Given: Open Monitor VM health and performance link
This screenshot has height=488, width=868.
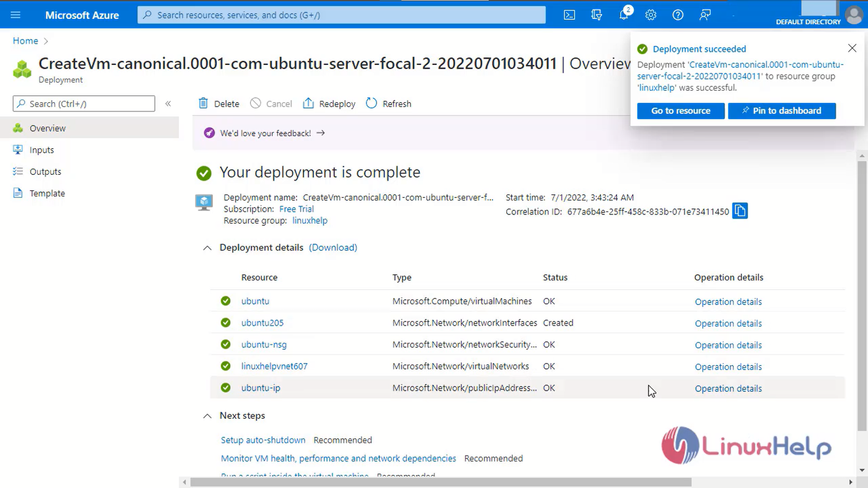Looking at the screenshot, I should pos(338,458).
